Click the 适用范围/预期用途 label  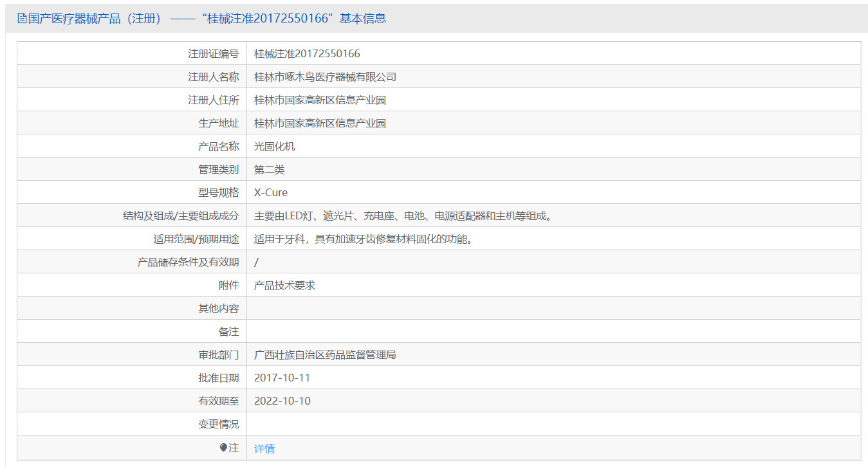coord(196,239)
